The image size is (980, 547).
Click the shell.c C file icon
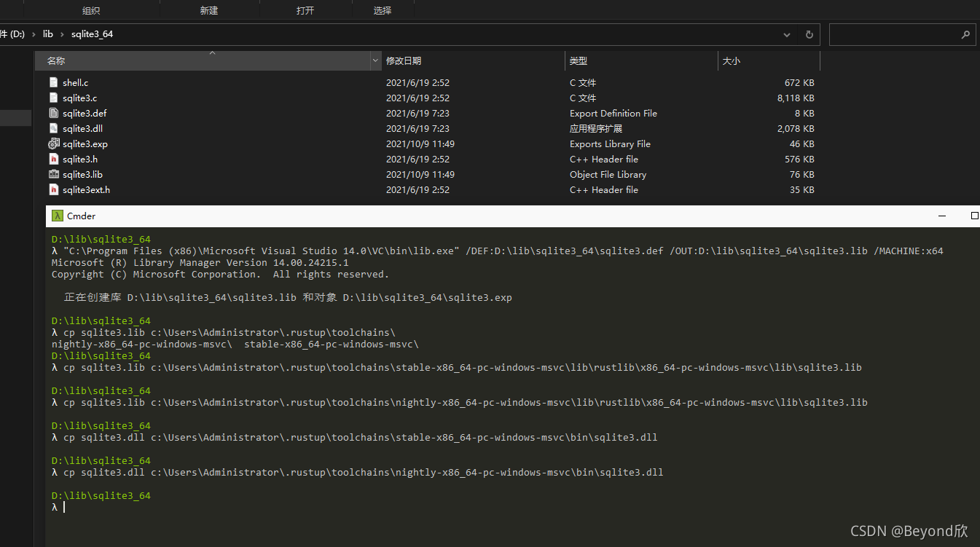[x=53, y=82]
